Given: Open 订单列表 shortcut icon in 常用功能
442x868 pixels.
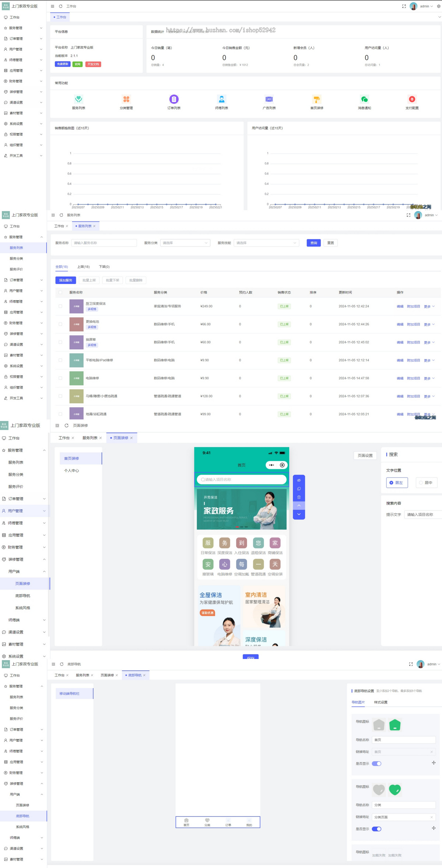Looking at the screenshot, I should (174, 99).
